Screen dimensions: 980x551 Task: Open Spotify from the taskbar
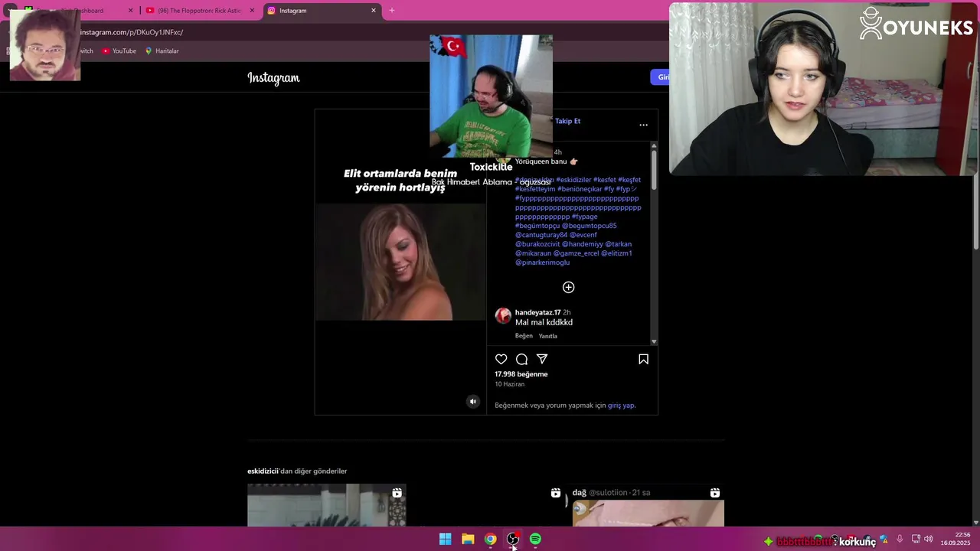tap(535, 540)
